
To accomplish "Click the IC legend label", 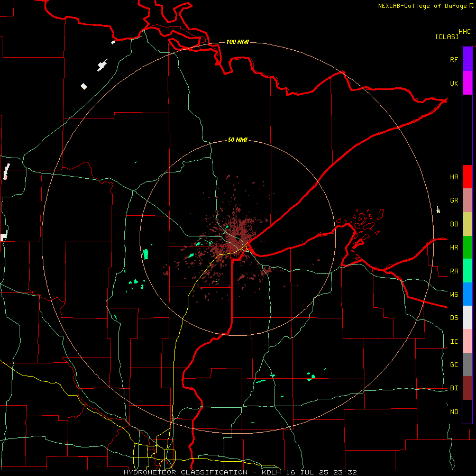I will [454, 342].
